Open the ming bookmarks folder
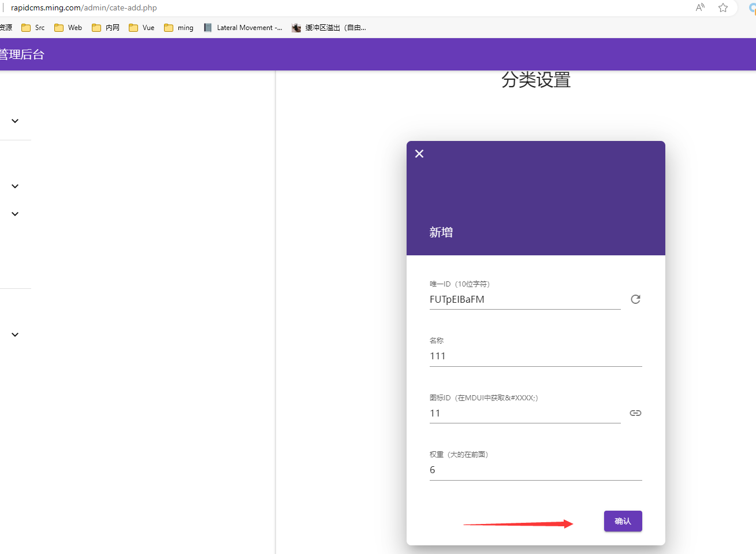The width and height of the screenshot is (756, 554). pos(178,27)
